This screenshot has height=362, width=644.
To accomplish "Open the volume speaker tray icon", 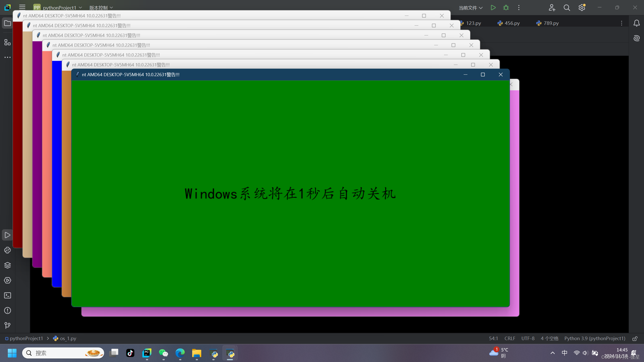I will [585, 353].
